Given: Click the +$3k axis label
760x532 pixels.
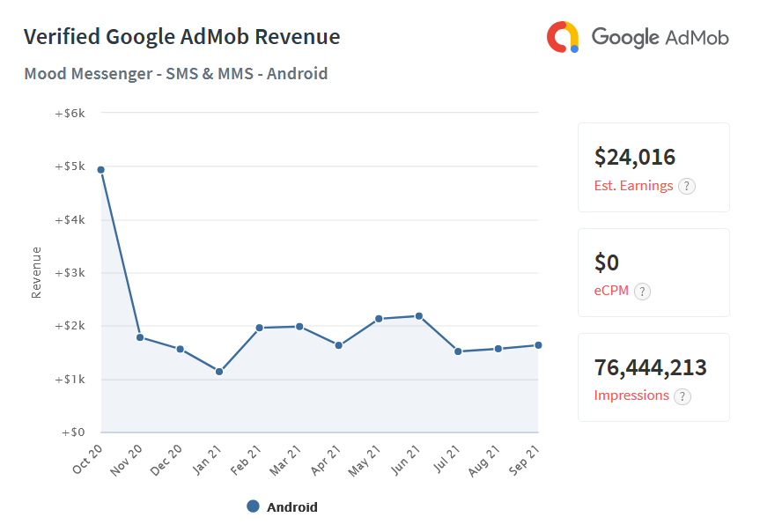Looking at the screenshot, I should pyautogui.click(x=70, y=273).
